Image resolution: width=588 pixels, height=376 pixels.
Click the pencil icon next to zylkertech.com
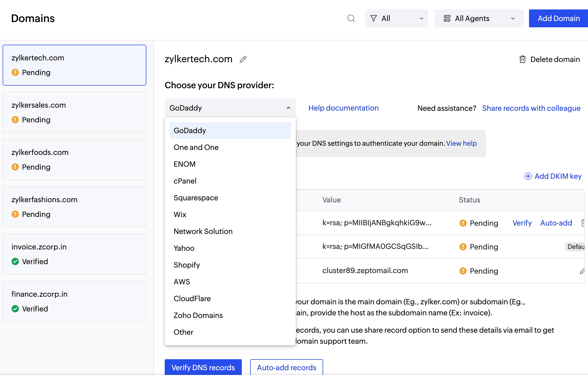pos(243,59)
